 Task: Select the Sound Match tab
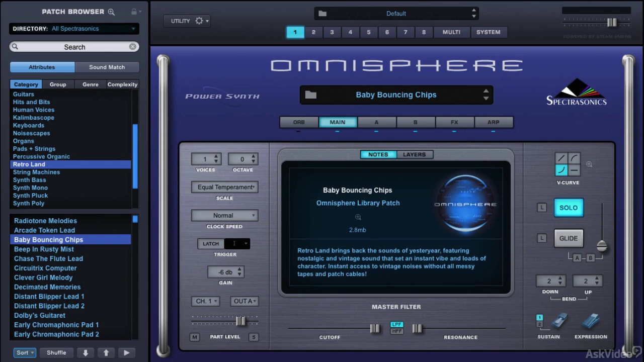(107, 67)
